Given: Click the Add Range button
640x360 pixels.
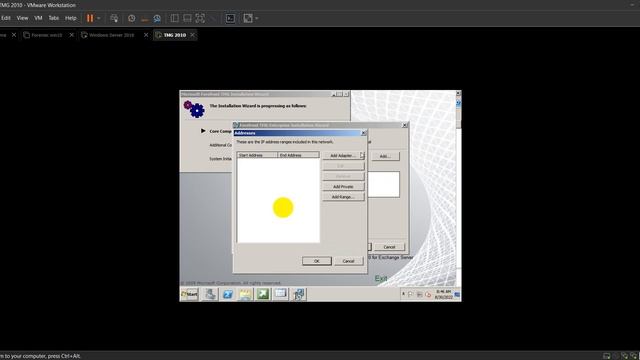Looking at the screenshot, I should click(343, 197).
